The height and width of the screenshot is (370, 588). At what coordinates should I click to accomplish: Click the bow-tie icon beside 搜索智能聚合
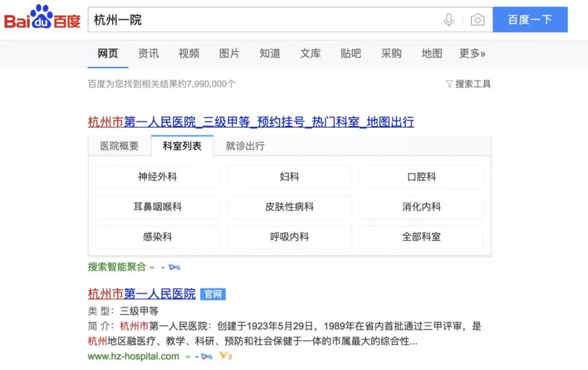pyautogui.click(x=174, y=267)
